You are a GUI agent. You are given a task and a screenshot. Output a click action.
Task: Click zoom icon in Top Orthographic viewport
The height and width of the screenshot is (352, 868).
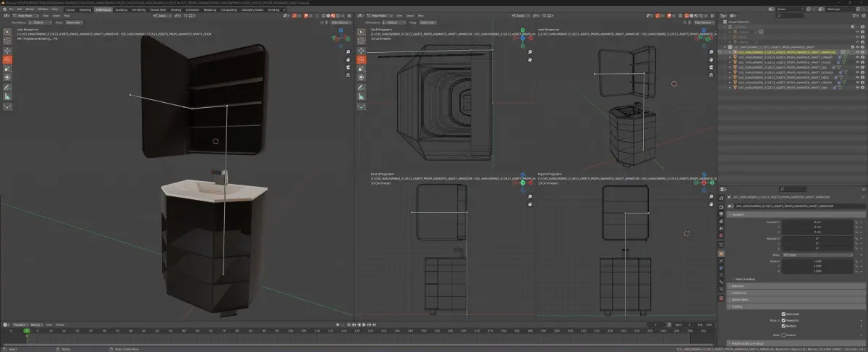[x=530, y=52]
